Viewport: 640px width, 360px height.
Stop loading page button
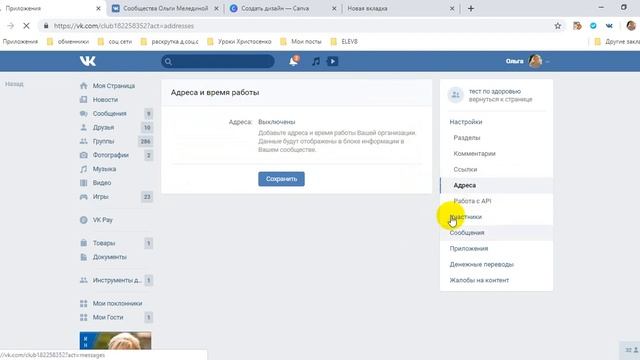click(x=26, y=26)
